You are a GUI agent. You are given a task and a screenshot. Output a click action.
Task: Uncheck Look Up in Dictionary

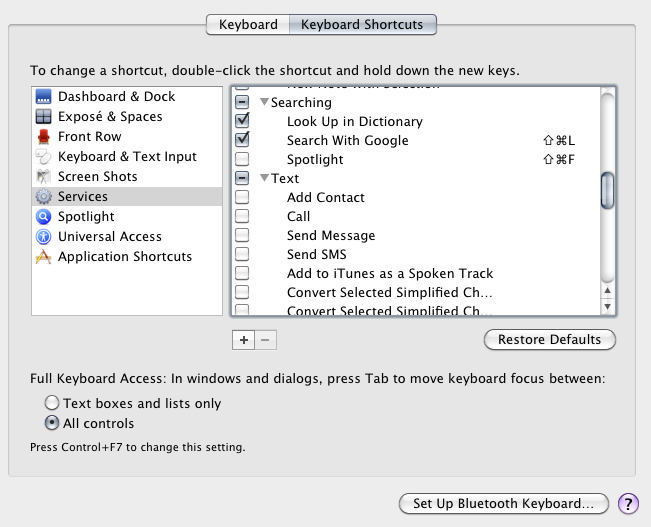point(242,121)
